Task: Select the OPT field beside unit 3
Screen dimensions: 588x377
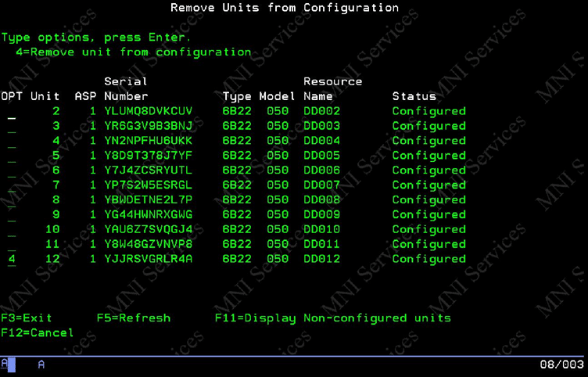Action: coord(11,127)
